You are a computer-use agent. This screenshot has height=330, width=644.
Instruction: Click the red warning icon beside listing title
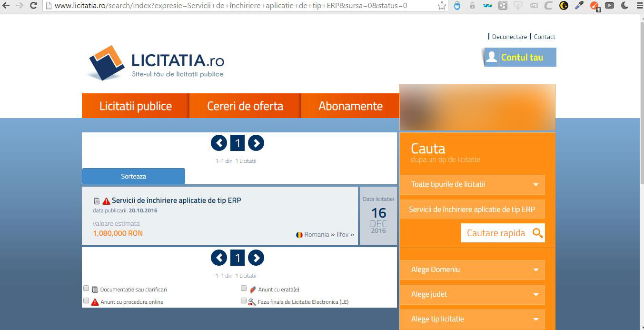pyautogui.click(x=106, y=201)
